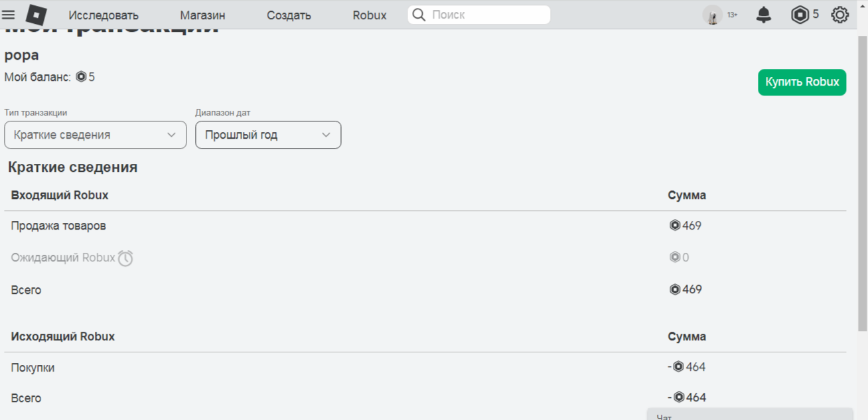Click the 469 amount in Продажа товаров row
The width and height of the screenshot is (868, 420).
coord(692,226)
